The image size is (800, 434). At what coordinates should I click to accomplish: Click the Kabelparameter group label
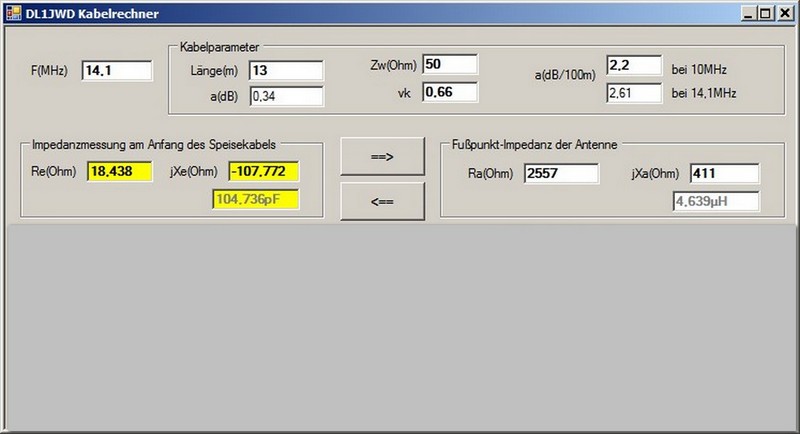pyautogui.click(x=219, y=47)
